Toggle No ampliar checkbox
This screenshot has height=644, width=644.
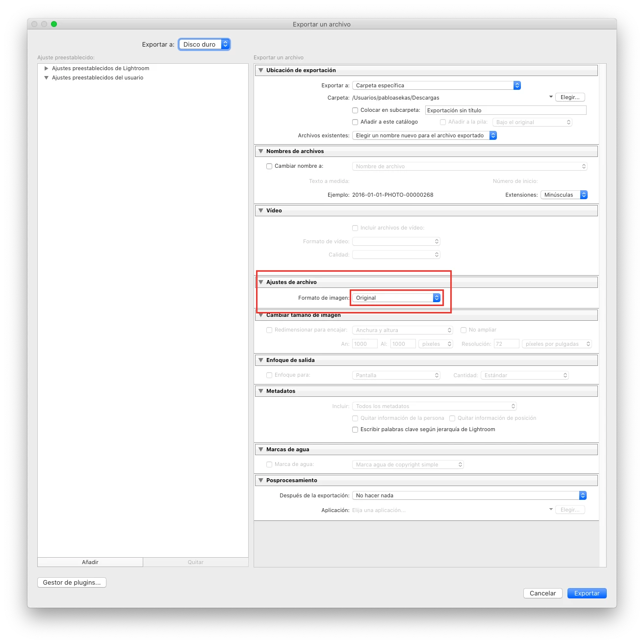pyautogui.click(x=464, y=330)
